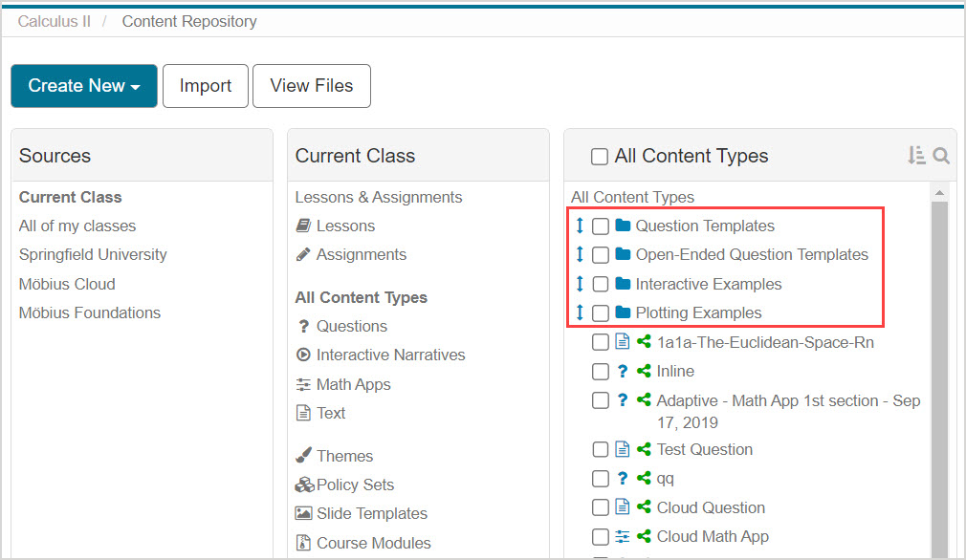The image size is (966, 560).
Task: Check the box for Interactive Examples folder
Action: click(x=601, y=285)
